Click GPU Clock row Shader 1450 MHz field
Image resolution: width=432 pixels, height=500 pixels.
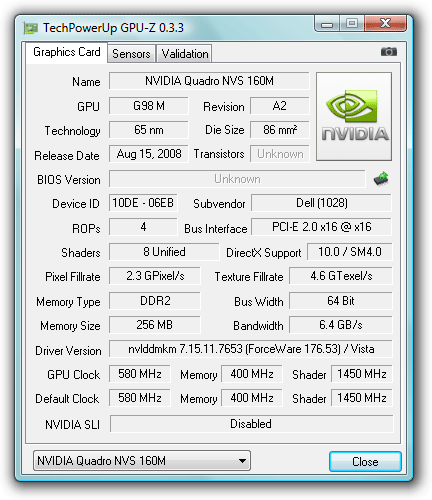coord(362,374)
